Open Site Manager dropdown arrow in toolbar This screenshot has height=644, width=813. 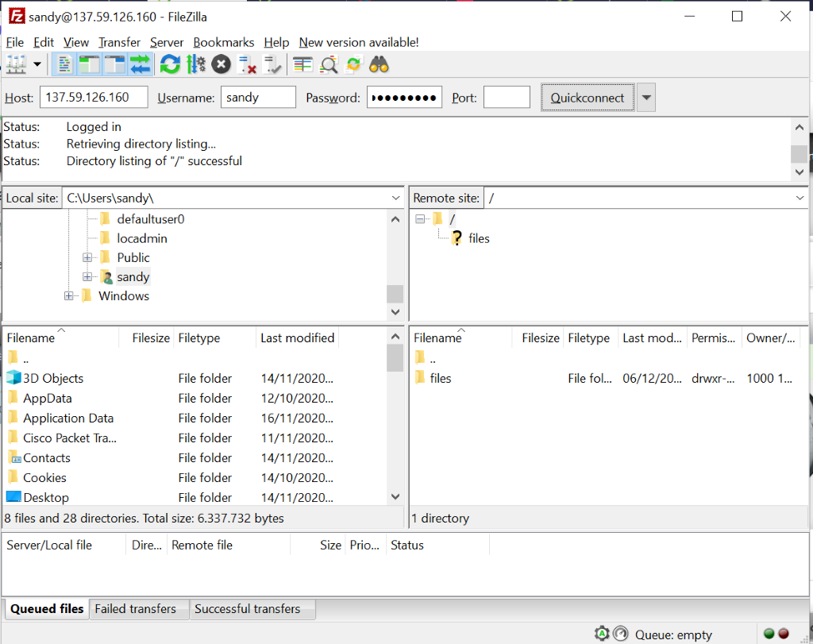[x=37, y=65]
